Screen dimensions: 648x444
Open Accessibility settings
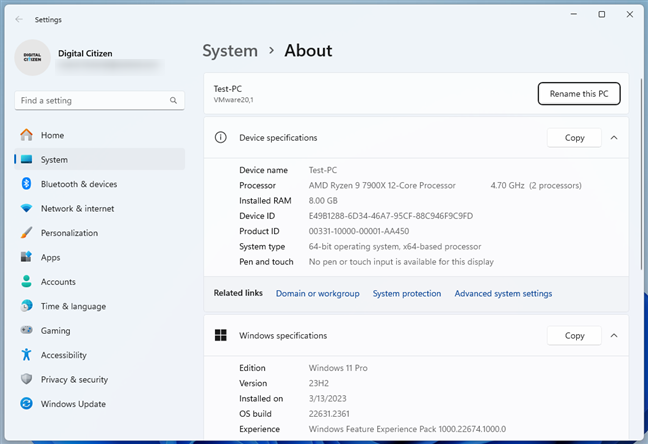pos(100,354)
